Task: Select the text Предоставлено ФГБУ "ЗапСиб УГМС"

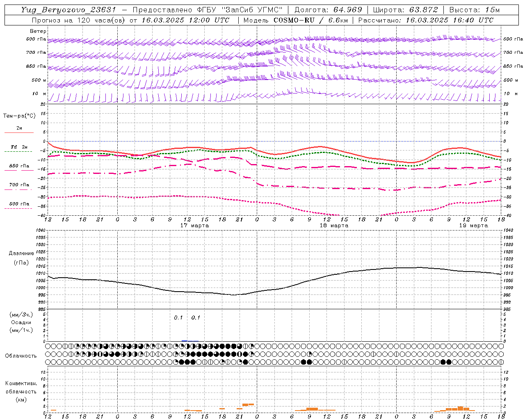Action: (x=208, y=10)
